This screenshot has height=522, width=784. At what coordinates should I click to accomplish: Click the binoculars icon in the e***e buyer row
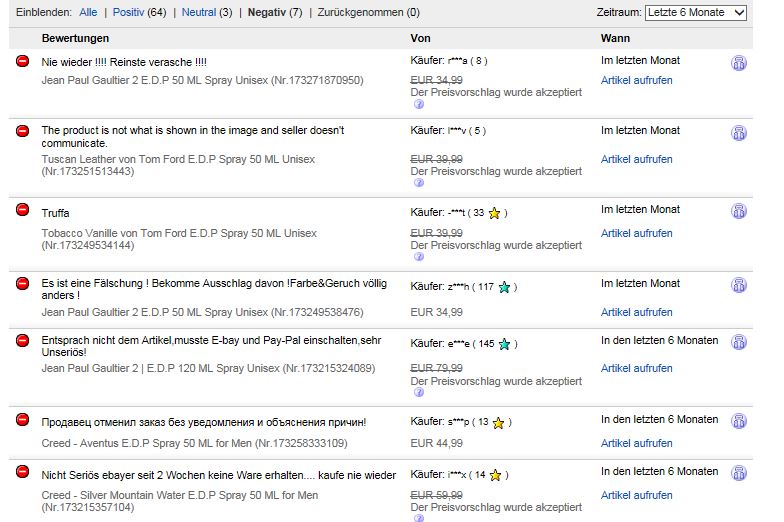(739, 342)
